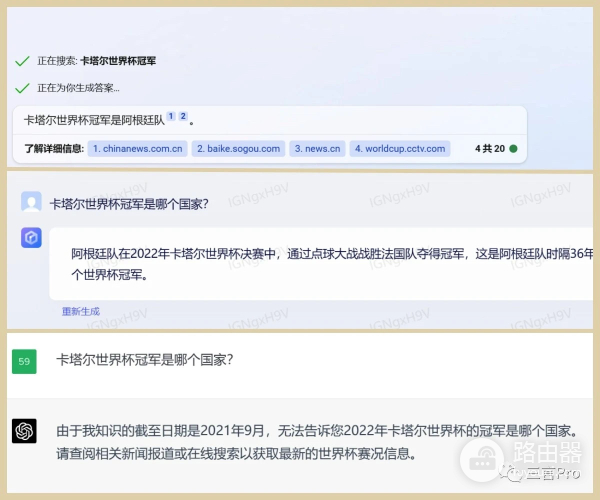Select the text 正在搜索: 卡塔尔世界杯冠军
Screen dimensions: 600x500
pos(96,61)
